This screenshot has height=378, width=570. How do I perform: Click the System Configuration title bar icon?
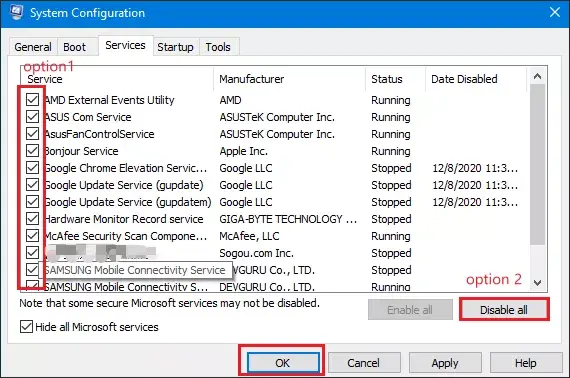16,12
